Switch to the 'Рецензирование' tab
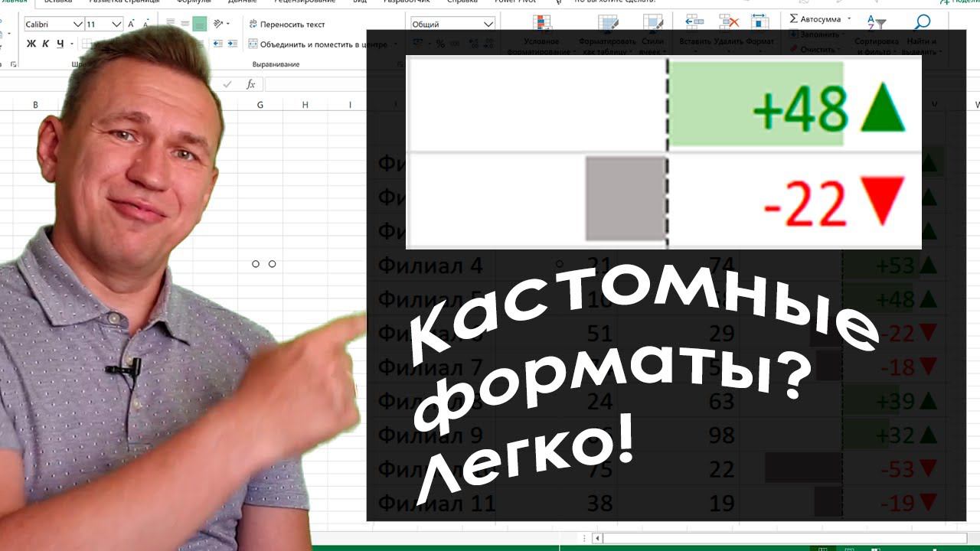The image size is (980, 551). click(305, 2)
